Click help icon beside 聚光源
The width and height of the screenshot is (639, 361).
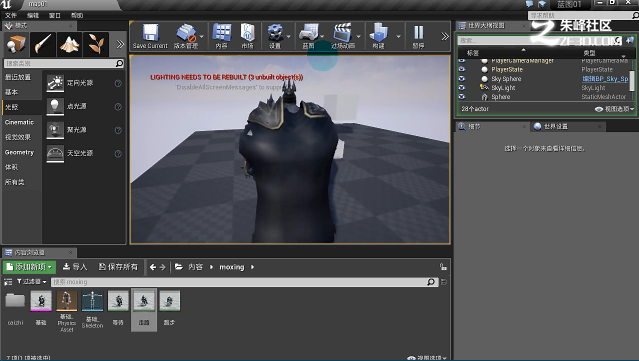coord(118,130)
